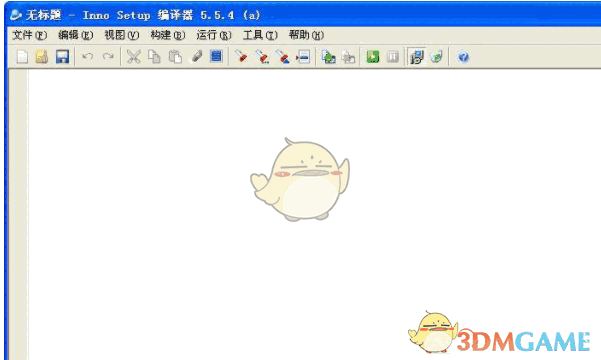The height and width of the screenshot is (360, 601).
Task: Click the greyed stop compile icon
Action: coord(348,57)
